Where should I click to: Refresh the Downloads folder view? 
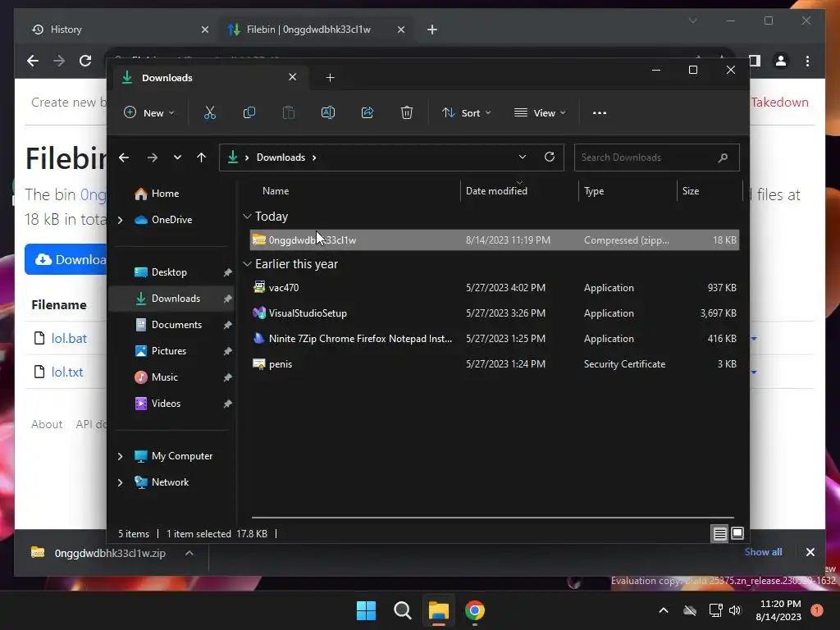click(x=549, y=157)
